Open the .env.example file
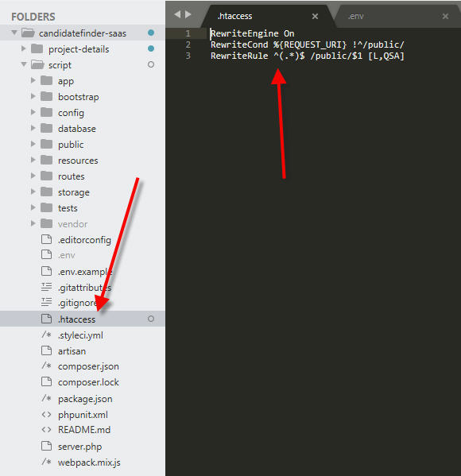Image resolution: width=461 pixels, height=476 pixels. (85, 272)
